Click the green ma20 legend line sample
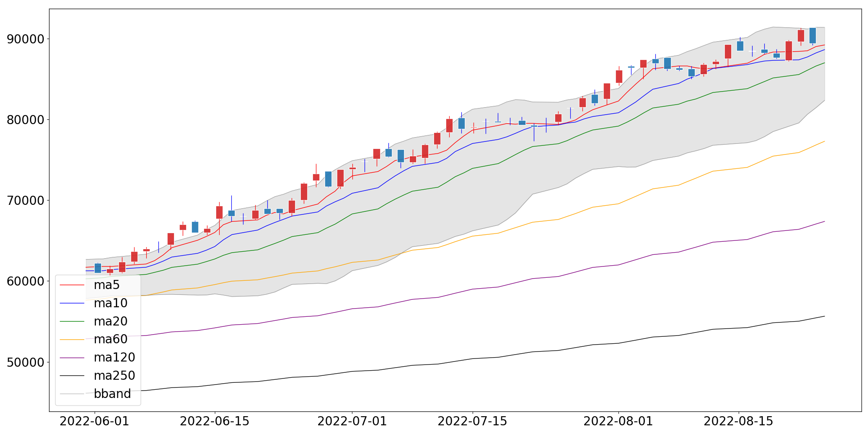 (x=72, y=322)
